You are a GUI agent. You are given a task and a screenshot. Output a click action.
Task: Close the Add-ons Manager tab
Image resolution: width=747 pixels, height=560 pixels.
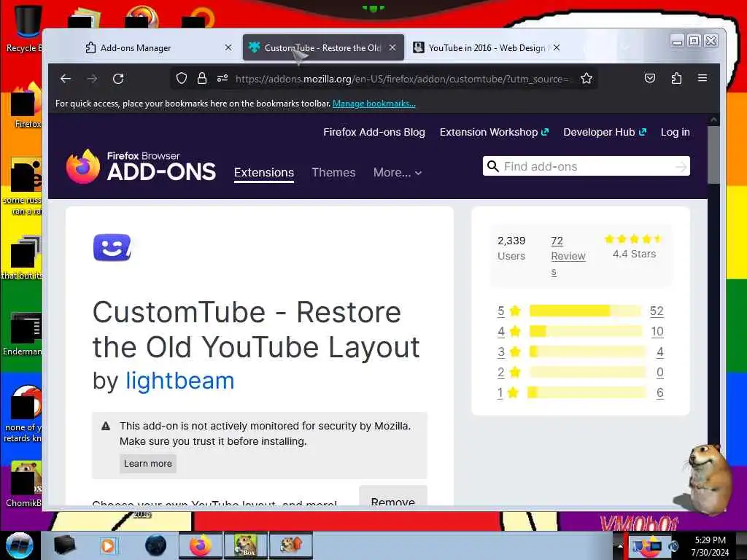click(x=228, y=47)
